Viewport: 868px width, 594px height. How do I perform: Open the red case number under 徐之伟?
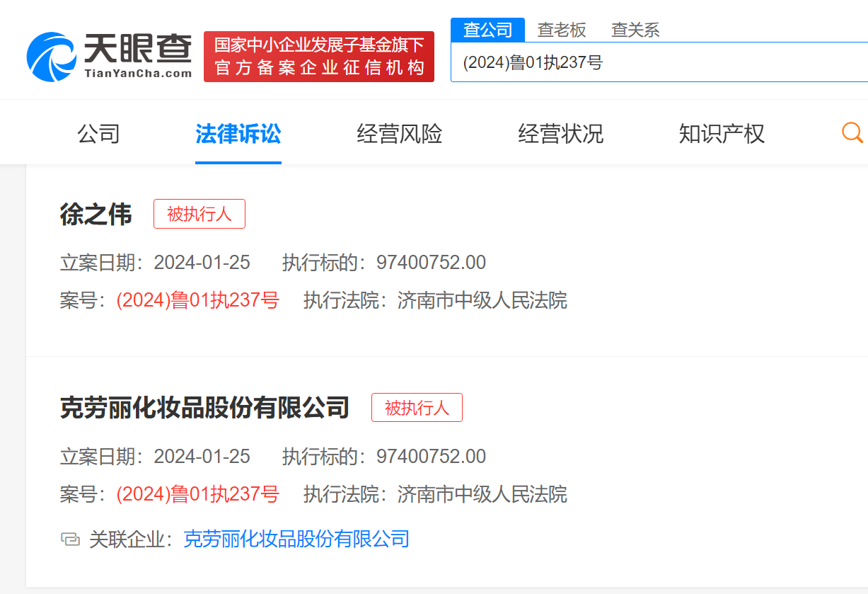(198, 301)
